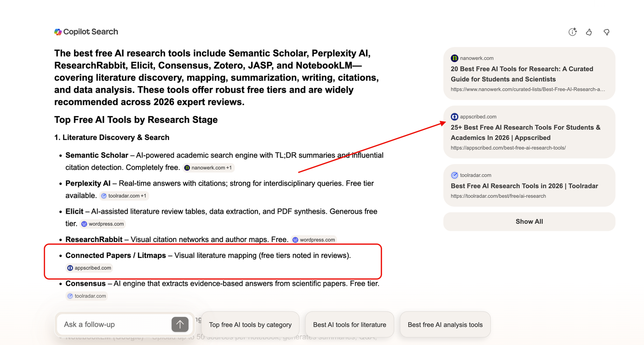Click the 'Semantic Scholar' bold text
Image resolution: width=644 pixels, height=345 pixels.
click(97, 155)
